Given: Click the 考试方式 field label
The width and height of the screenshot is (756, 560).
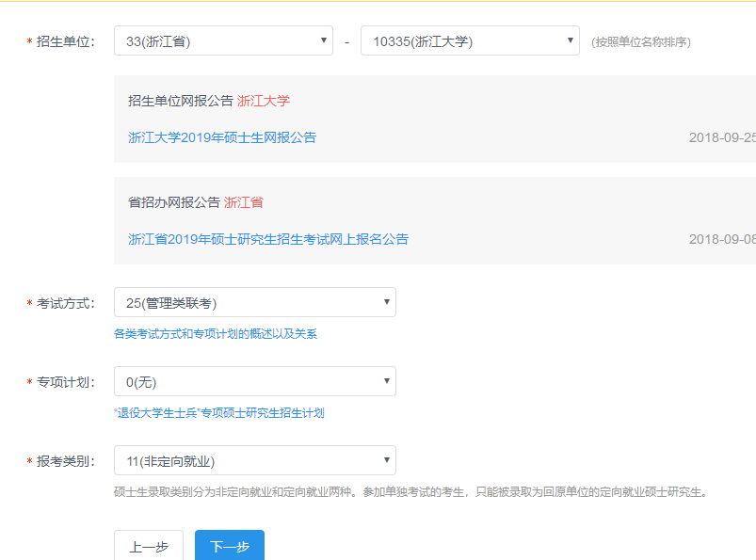Looking at the screenshot, I should [x=65, y=303].
